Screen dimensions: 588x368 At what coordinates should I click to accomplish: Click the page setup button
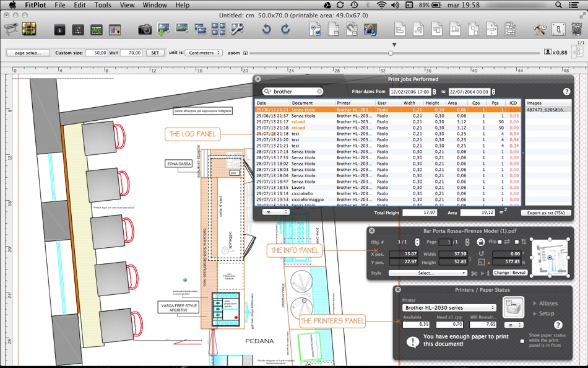pyautogui.click(x=28, y=53)
